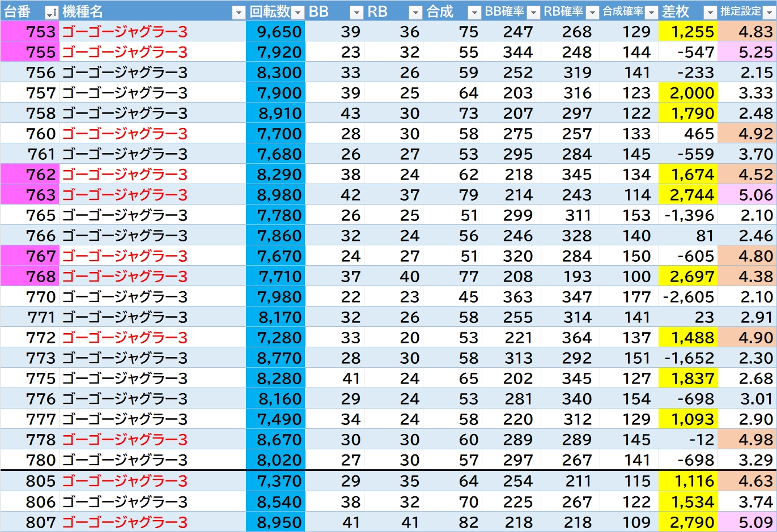Open the 合成確率 column filter dropdown
The width and height of the screenshot is (777, 532).
[x=652, y=12]
